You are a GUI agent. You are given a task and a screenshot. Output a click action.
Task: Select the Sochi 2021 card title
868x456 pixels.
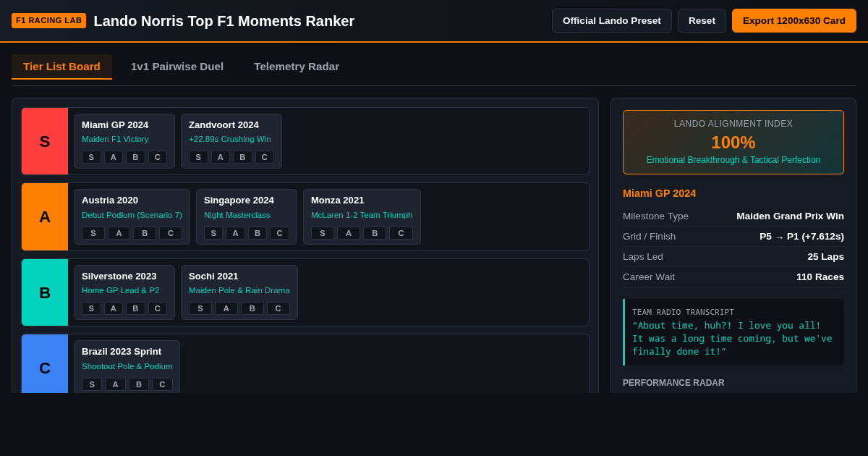pyautogui.click(x=213, y=276)
